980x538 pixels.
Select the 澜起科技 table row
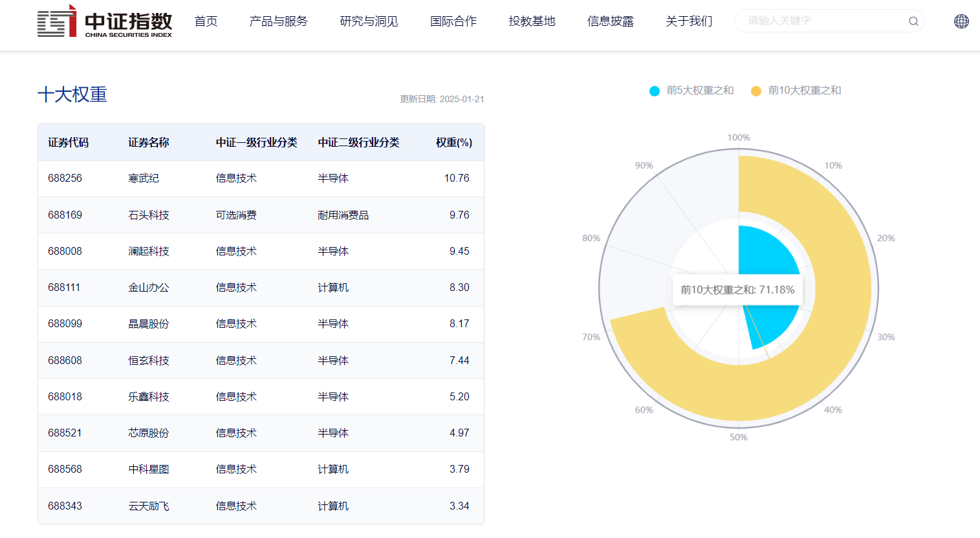pyautogui.click(x=259, y=251)
